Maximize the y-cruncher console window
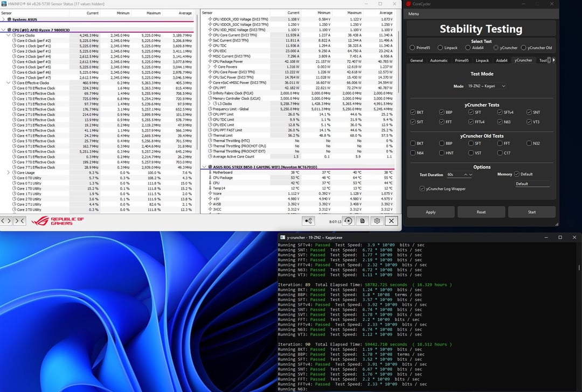 560,237
